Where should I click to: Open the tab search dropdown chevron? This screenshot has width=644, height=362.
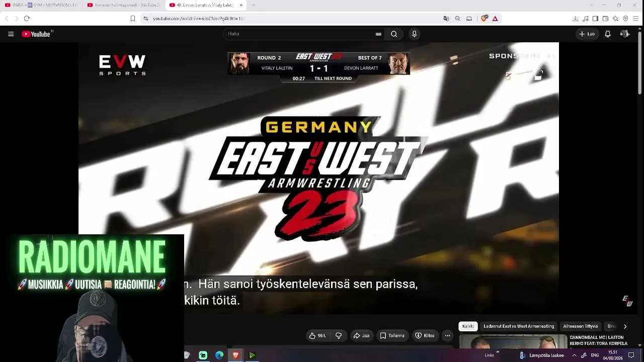point(591,5)
